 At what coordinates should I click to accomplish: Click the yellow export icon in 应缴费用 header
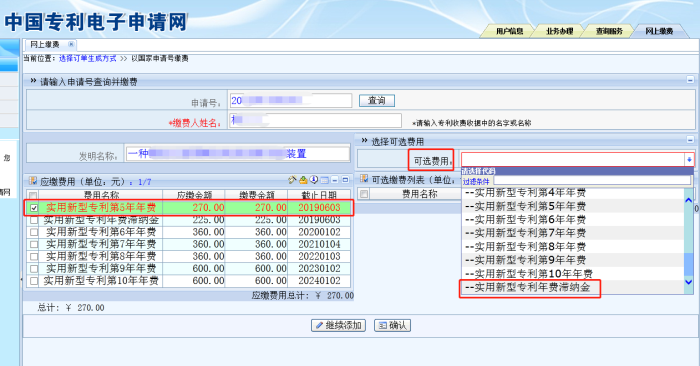pyautogui.click(x=304, y=180)
